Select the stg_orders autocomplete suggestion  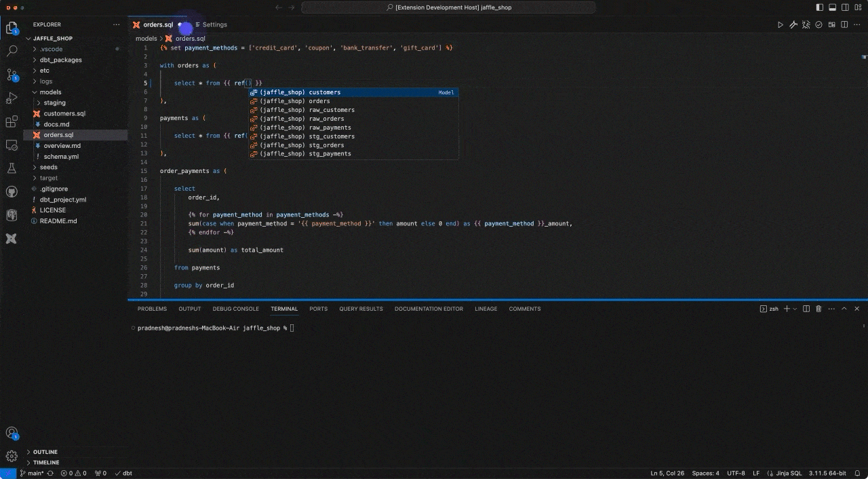click(353, 145)
